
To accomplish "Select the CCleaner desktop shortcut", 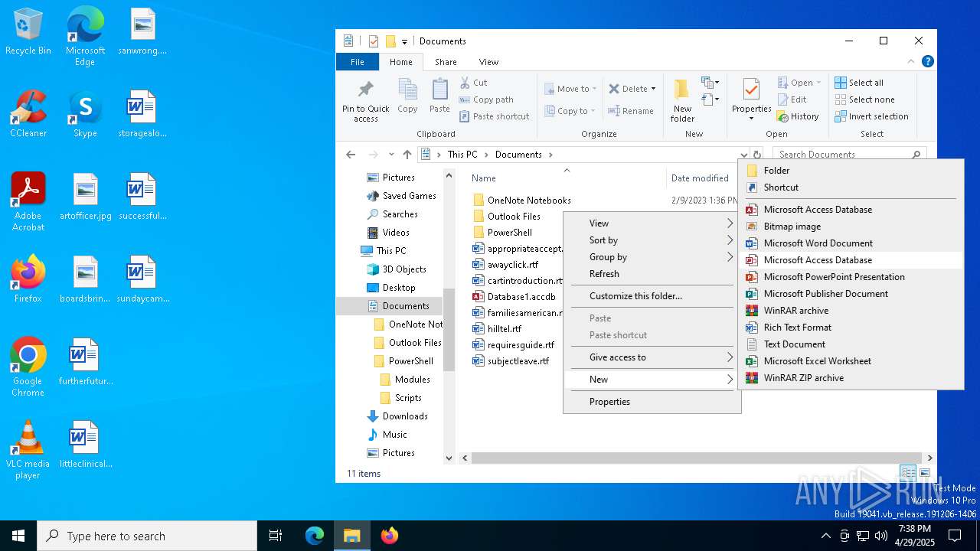I will 28,114.
